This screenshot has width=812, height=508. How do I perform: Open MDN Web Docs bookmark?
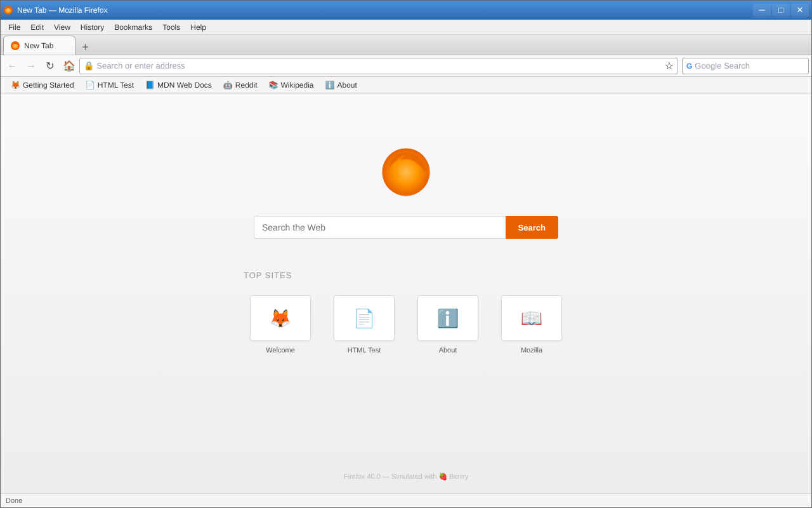(178, 85)
